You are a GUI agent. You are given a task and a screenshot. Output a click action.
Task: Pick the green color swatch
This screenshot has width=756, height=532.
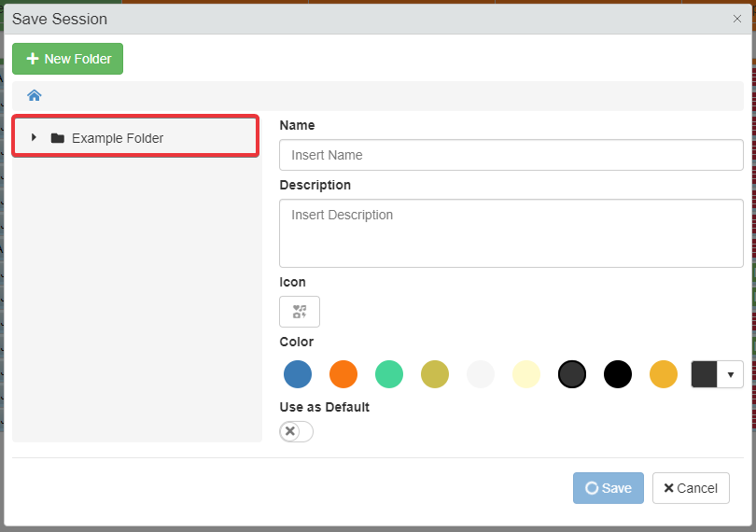coord(389,374)
